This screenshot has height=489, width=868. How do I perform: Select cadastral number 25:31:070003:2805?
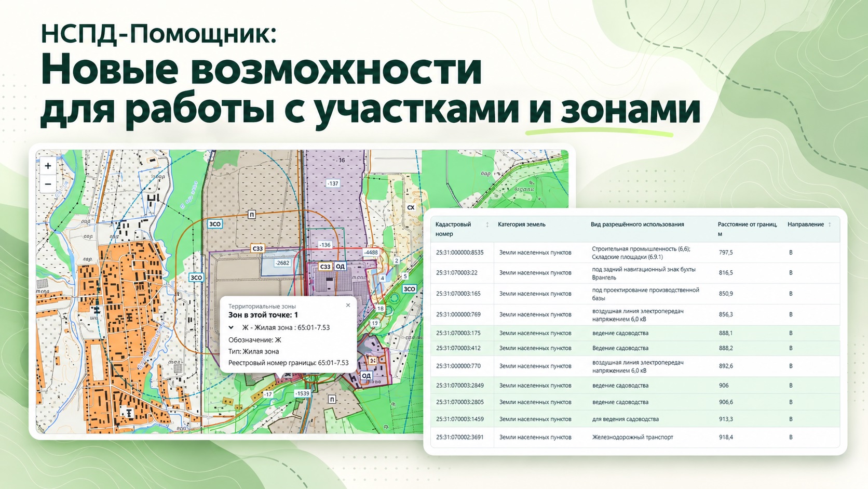pos(459,402)
